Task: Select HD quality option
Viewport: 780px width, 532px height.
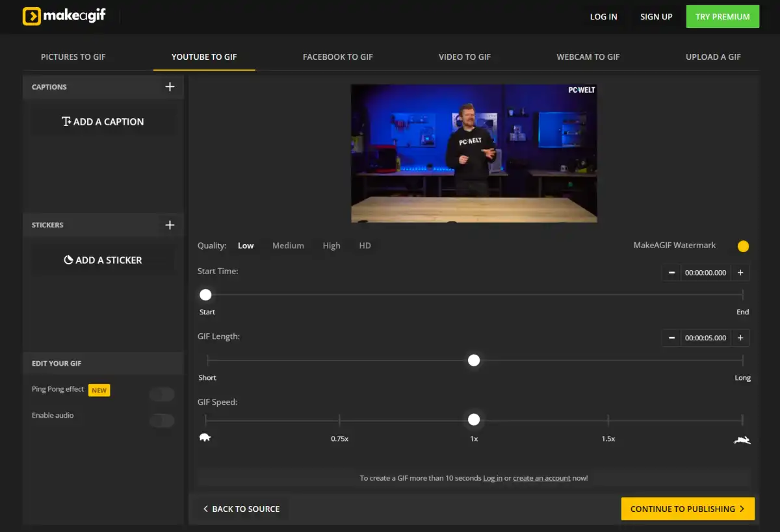Action: [x=365, y=246]
